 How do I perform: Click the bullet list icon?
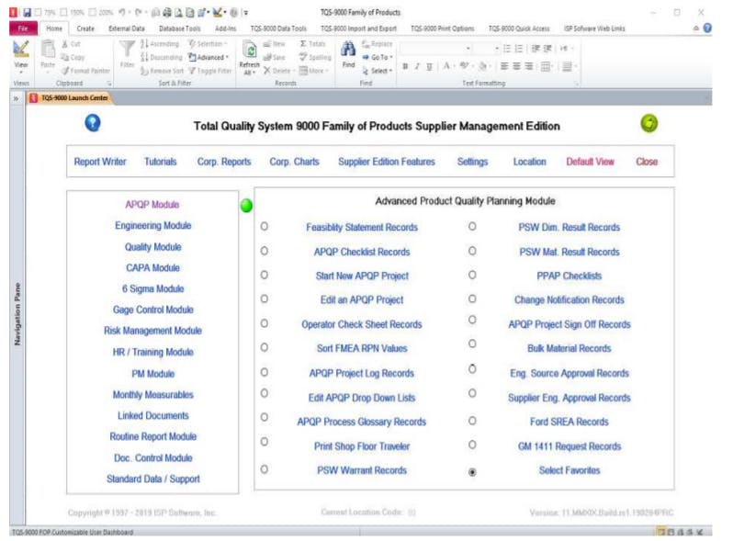coord(507,48)
